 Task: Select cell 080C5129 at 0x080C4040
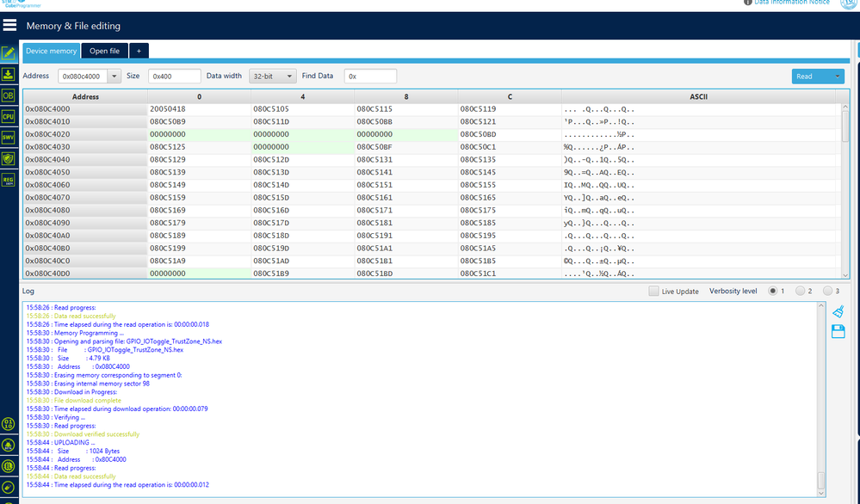(x=199, y=159)
